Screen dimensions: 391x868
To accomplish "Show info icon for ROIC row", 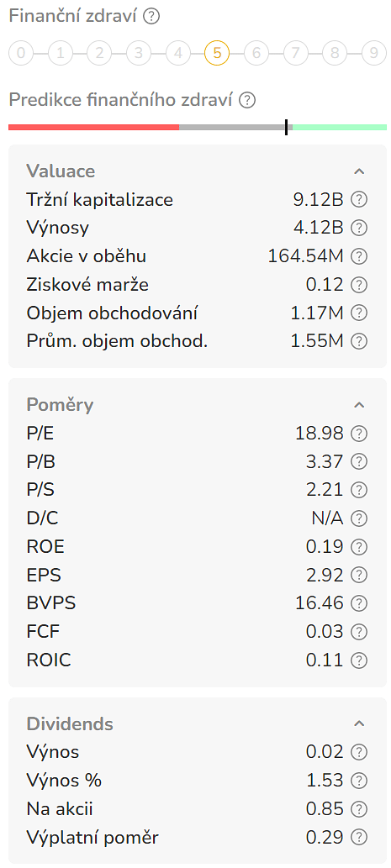I will [359, 660].
